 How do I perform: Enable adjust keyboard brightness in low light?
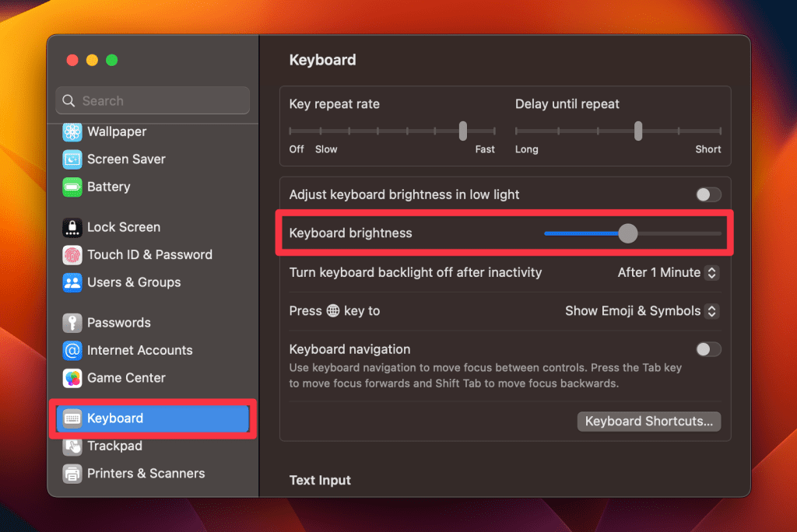pyautogui.click(x=708, y=194)
